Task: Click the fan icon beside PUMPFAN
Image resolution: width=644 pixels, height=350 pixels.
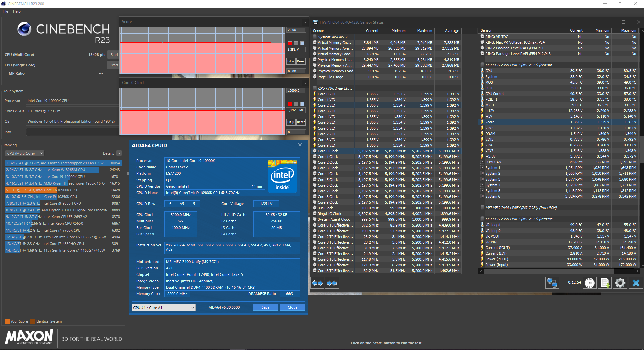Action: (x=482, y=162)
